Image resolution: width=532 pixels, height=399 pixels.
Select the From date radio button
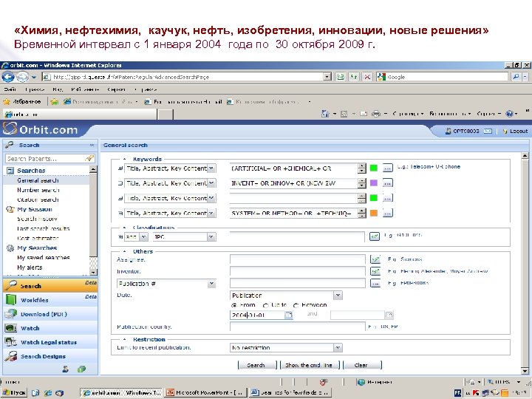tap(233, 305)
